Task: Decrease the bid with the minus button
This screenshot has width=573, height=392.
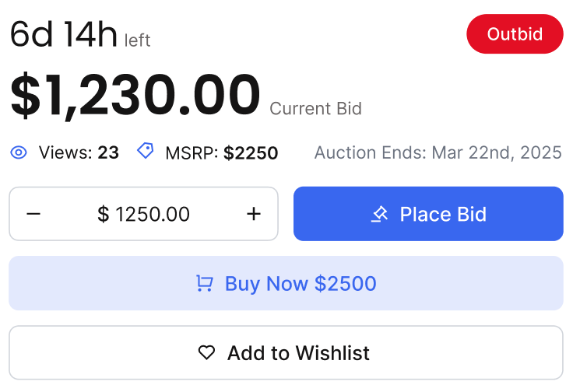Action: click(x=33, y=214)
